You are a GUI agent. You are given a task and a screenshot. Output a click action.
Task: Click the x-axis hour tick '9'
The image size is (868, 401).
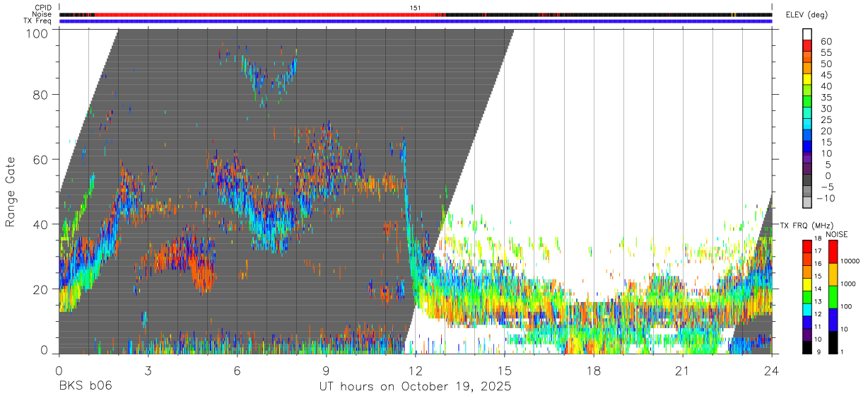click(x=326, y=370)
